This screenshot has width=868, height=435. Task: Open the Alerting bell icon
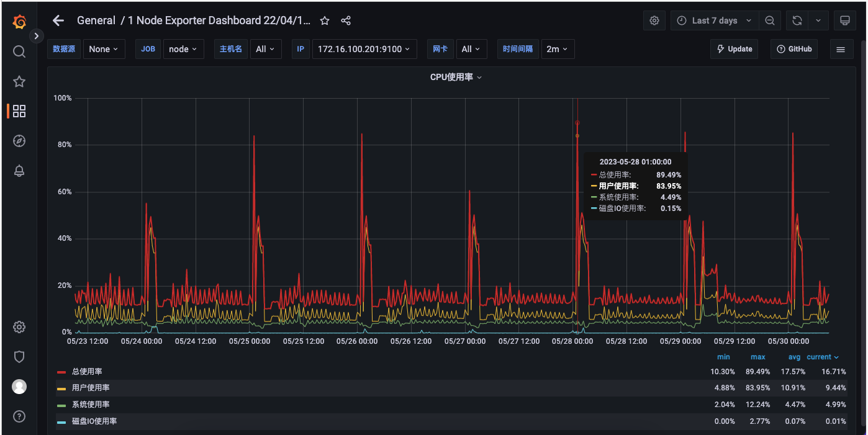(19, 171)
